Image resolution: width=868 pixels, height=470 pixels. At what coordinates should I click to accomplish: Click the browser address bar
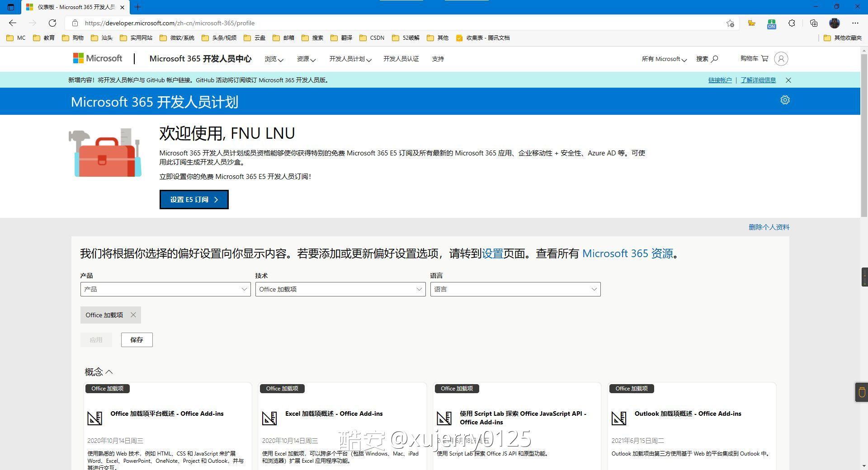362,23
